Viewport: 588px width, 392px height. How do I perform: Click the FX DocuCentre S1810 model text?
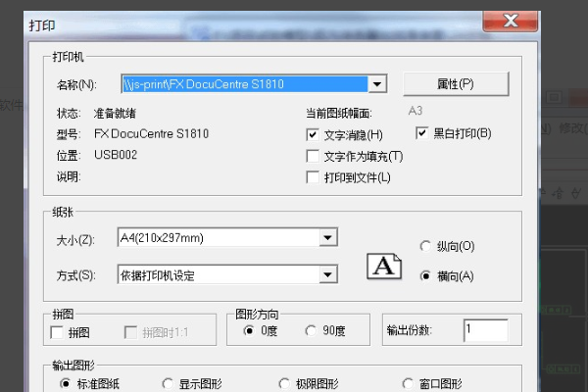click(151, 133)
